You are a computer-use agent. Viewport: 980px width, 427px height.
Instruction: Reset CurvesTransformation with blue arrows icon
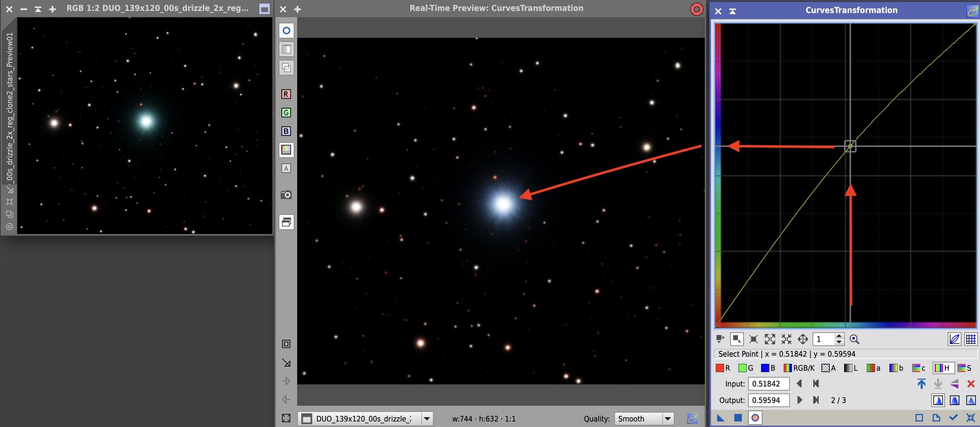tap(970, 418)
